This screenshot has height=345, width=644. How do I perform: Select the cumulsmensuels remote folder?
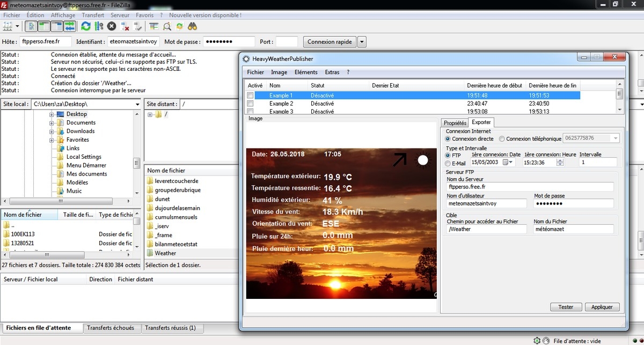click(176, 217)
